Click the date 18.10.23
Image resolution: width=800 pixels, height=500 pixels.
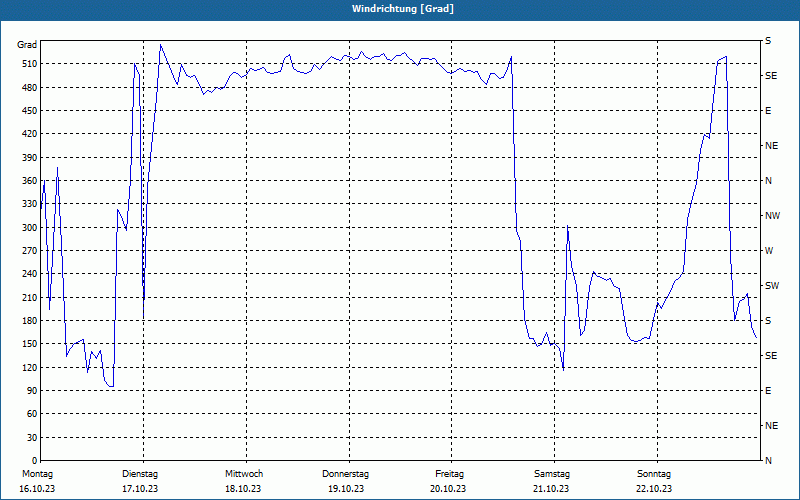coord(243,489)
